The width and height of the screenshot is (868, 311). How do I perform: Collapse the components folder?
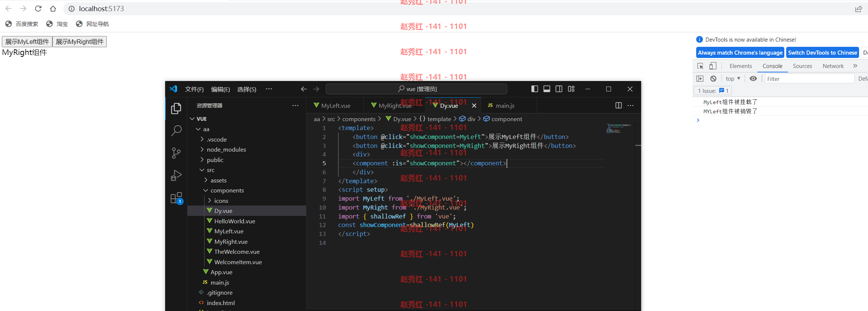[x=206, y=190]
